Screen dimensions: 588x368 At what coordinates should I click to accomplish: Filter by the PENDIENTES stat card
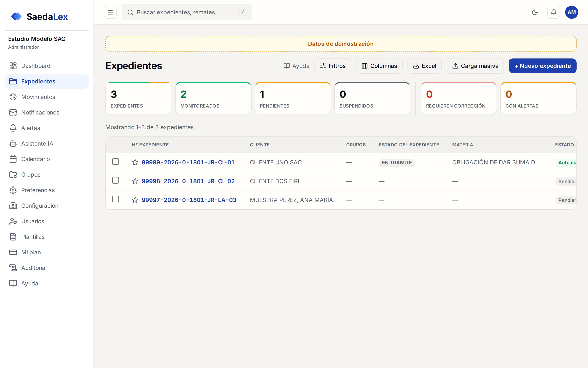tap(293, 98)
